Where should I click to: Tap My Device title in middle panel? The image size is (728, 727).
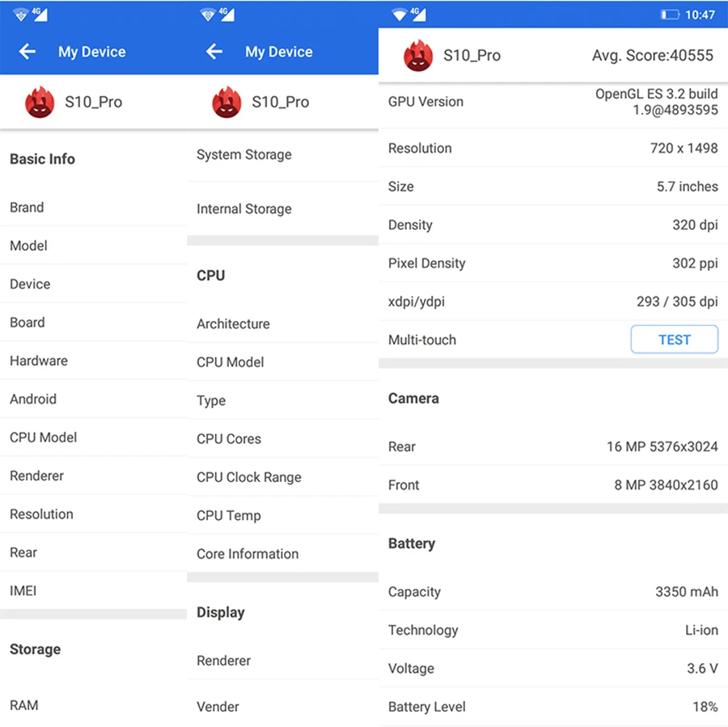point(278,52)
